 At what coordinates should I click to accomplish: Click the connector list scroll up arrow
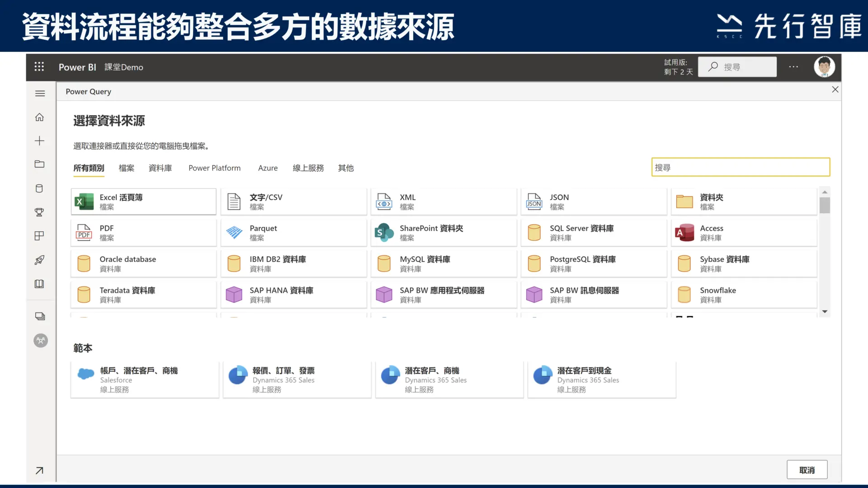coord(825,192)
